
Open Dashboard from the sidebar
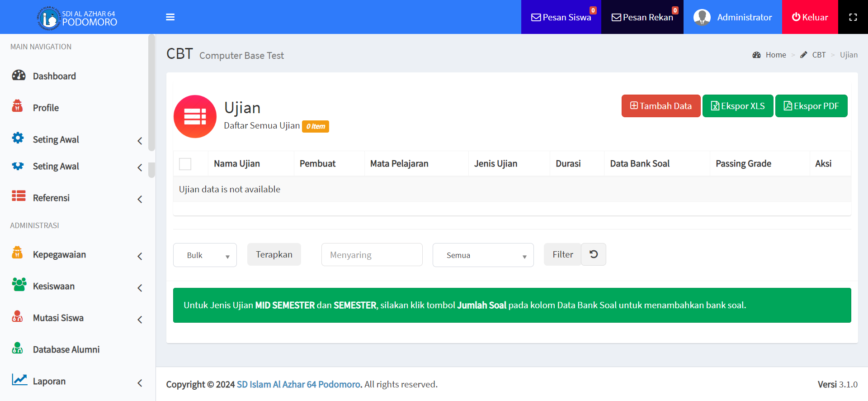(x=54, y=76)
